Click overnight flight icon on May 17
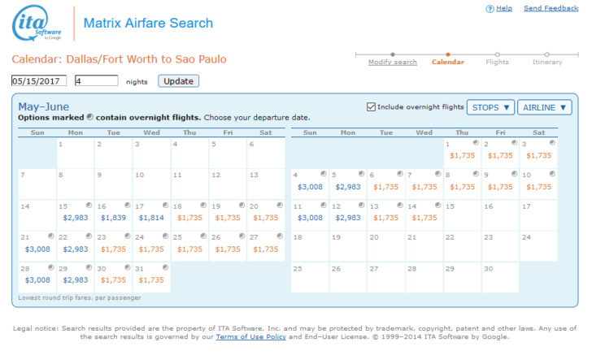 pos(165,206)
